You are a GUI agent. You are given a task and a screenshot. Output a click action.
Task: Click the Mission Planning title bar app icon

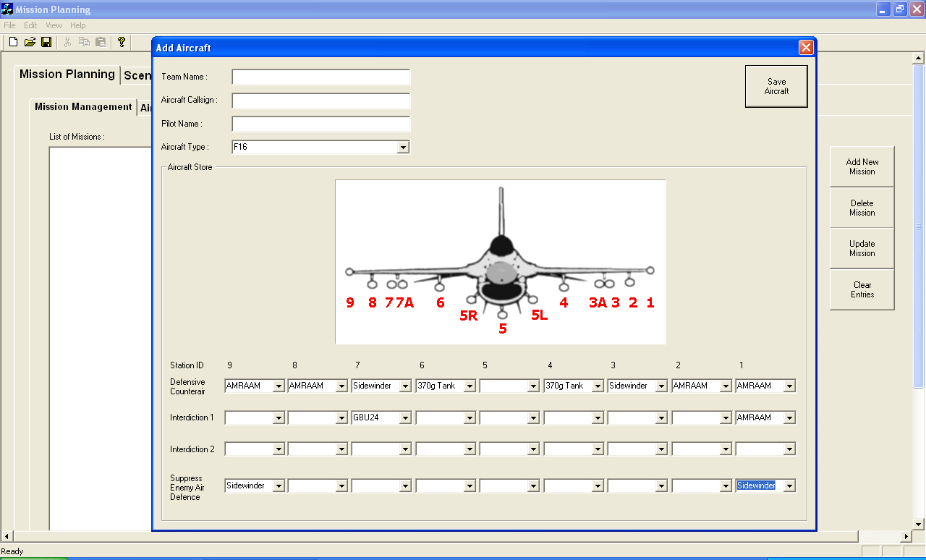click(8, 9)
